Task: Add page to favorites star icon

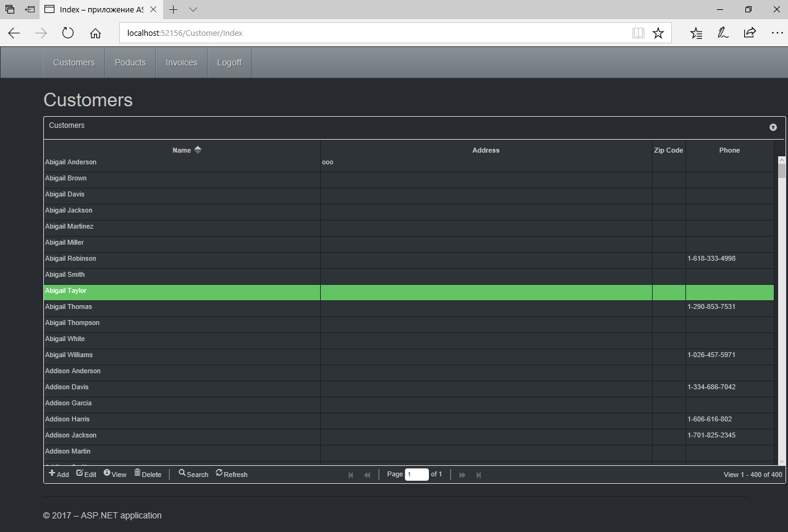Action: (x=658, y=33)
